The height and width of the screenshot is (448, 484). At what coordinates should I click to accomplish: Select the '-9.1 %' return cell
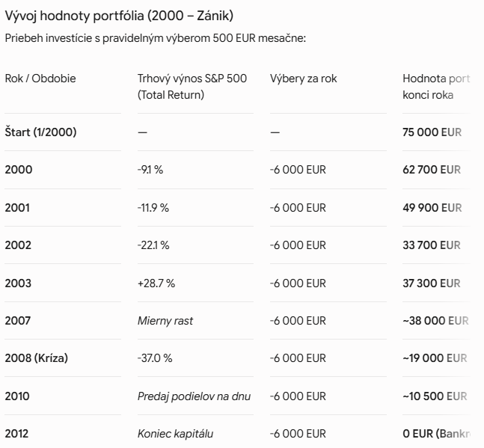[x=150, y=170]
